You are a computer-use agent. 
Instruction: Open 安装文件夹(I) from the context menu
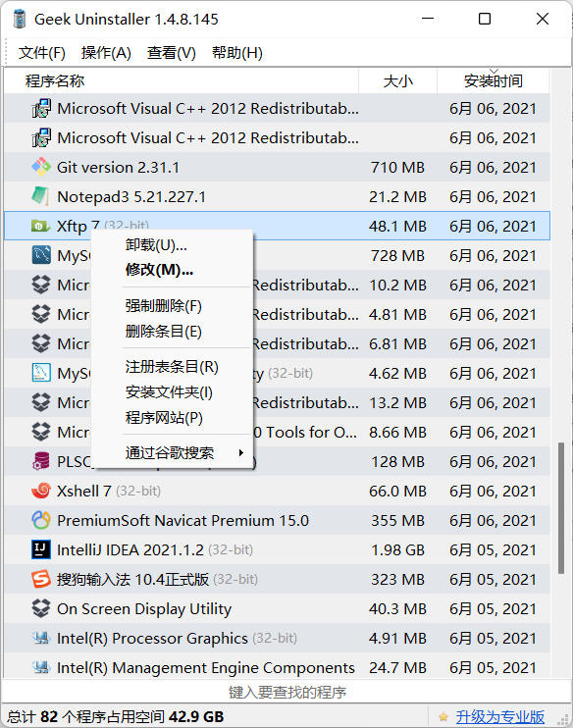point(173,392)
